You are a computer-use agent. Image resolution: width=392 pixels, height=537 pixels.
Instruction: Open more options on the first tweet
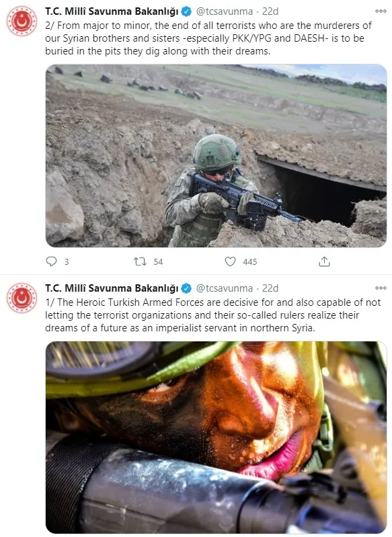click(x=381, y=11)
